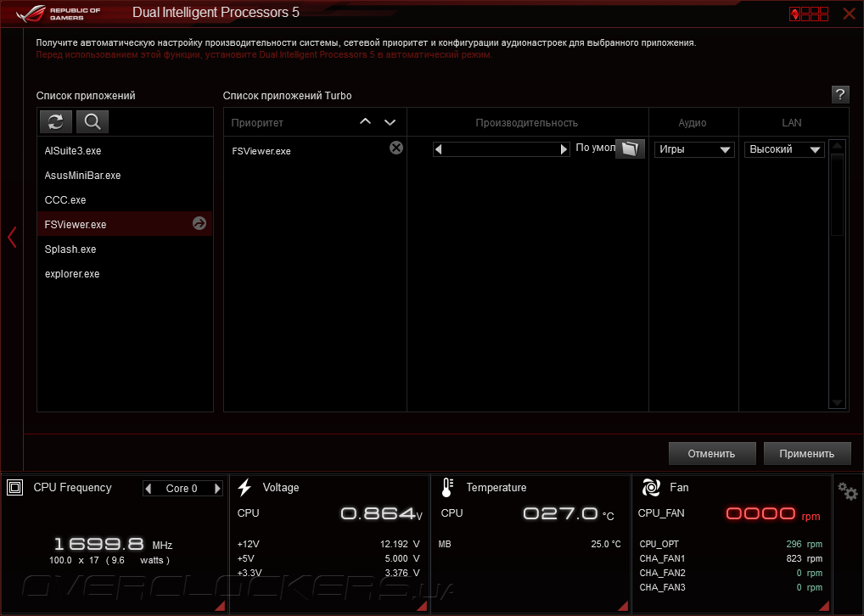Viewport: 864px width, 616px height.
Task: Click the Производительность column header
Action: pos(527,123)
